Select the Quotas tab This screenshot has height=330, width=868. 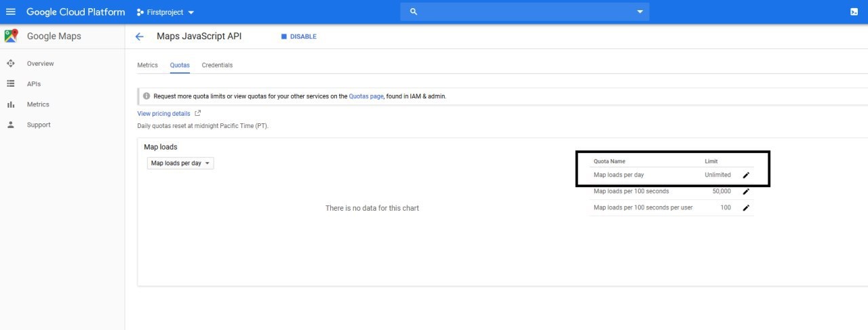click(180, 65)
